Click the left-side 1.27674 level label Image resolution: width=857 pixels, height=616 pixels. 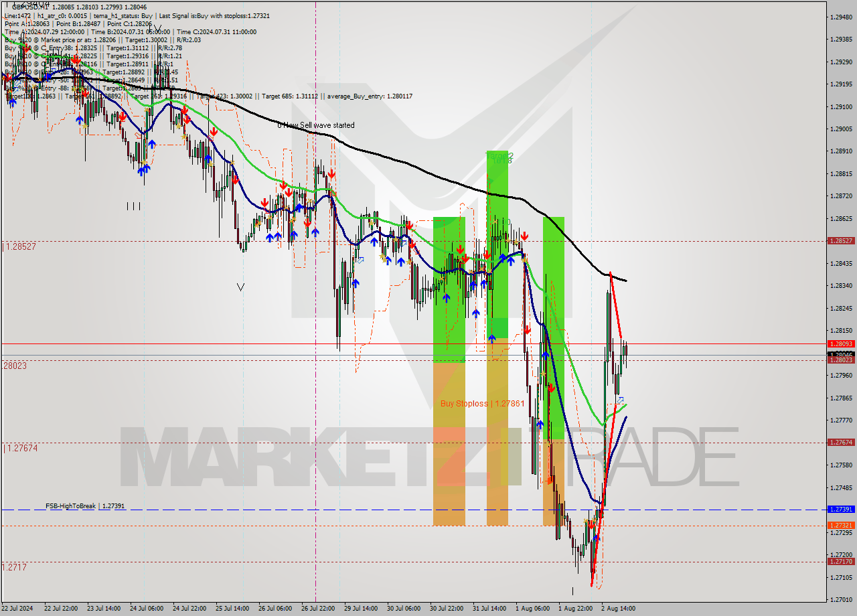click(19, 448)
